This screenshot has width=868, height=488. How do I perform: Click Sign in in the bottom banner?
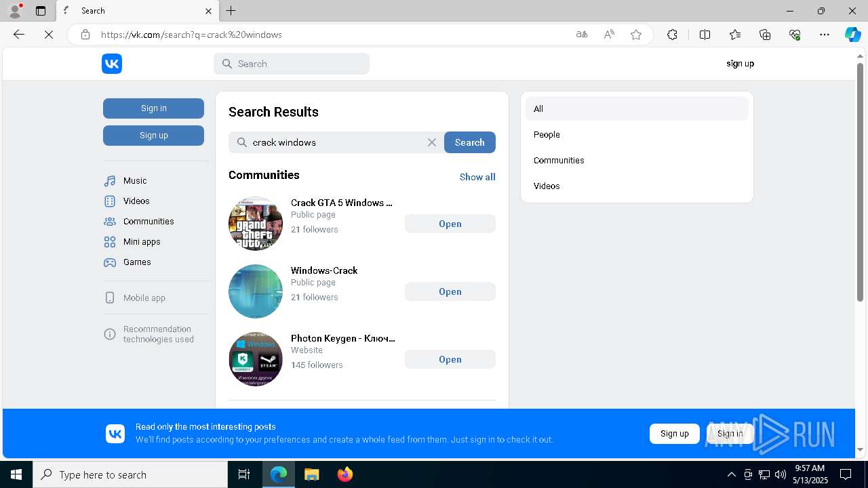point(730,434)
